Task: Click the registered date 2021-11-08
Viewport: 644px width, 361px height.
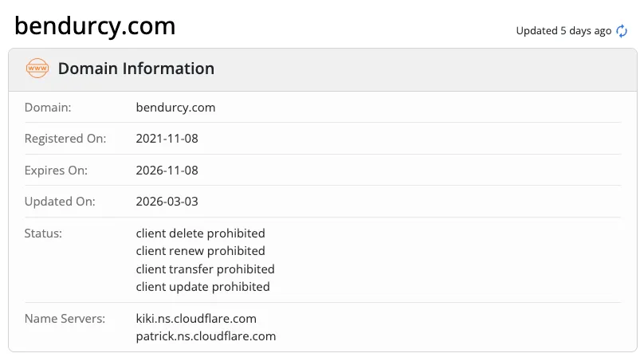Action: point(167,139)
